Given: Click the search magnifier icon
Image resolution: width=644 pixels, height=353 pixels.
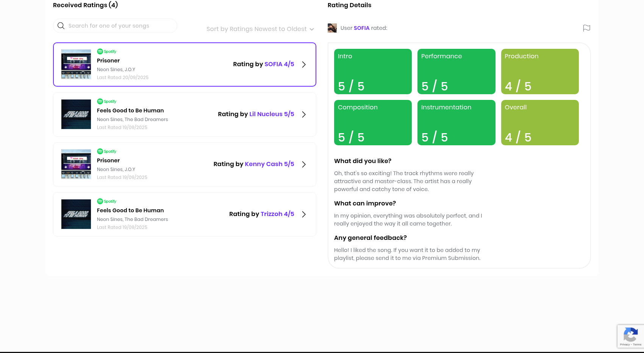Looking at the screenshot, I should click(x=61, y=26).
